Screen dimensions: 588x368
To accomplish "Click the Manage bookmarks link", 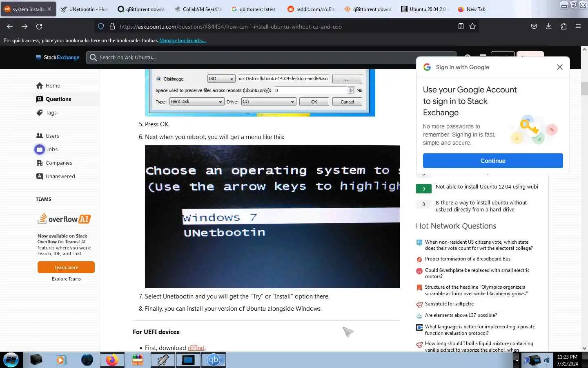I will click(x=182, y=40).
